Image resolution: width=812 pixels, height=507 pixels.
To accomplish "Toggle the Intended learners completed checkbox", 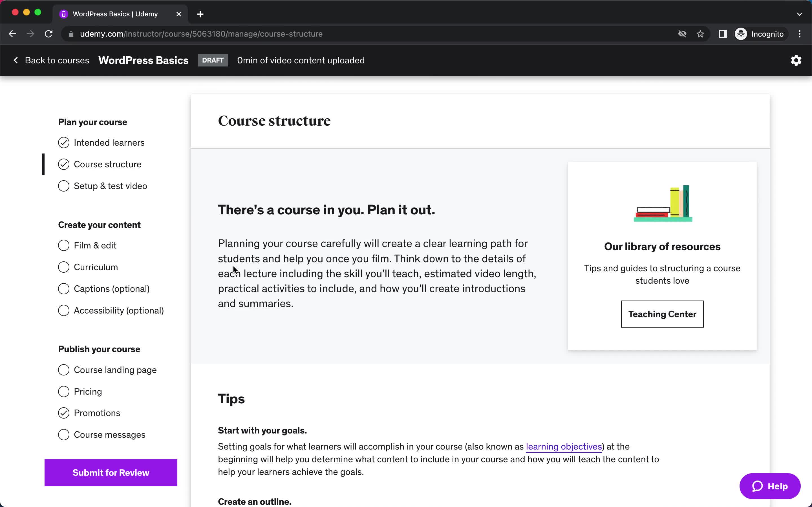I will pyautogui.click(x=64, y=143).
